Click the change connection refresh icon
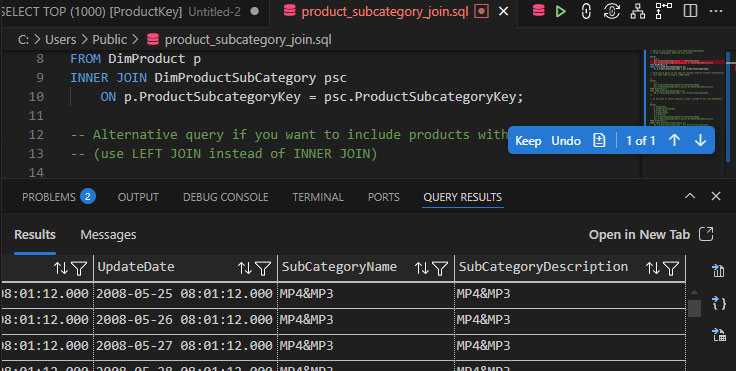 click(x=612, y=11)
